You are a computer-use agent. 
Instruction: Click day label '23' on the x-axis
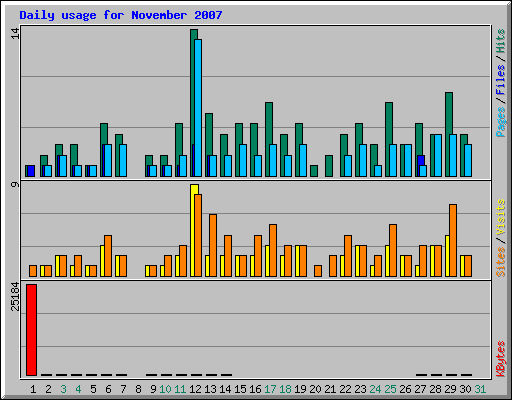pos(360,389)
